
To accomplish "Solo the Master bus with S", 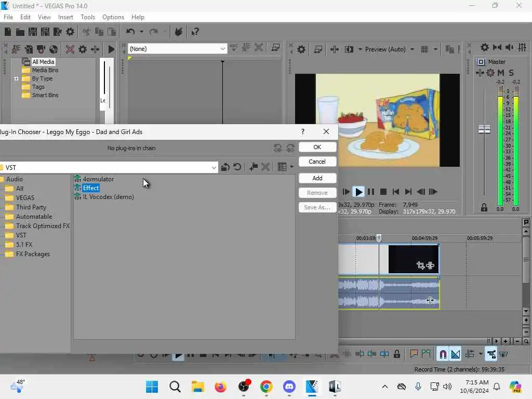I will click(x=511, y=73).
